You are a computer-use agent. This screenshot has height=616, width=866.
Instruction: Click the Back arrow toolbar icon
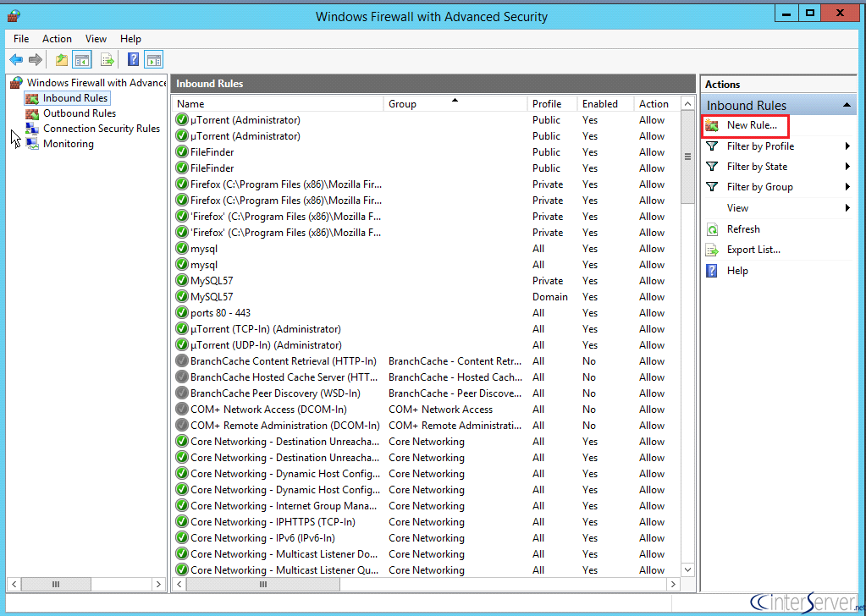click(16, 59)
